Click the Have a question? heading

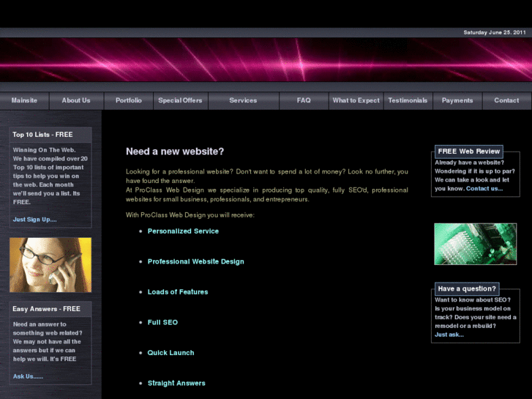point(467,288)
